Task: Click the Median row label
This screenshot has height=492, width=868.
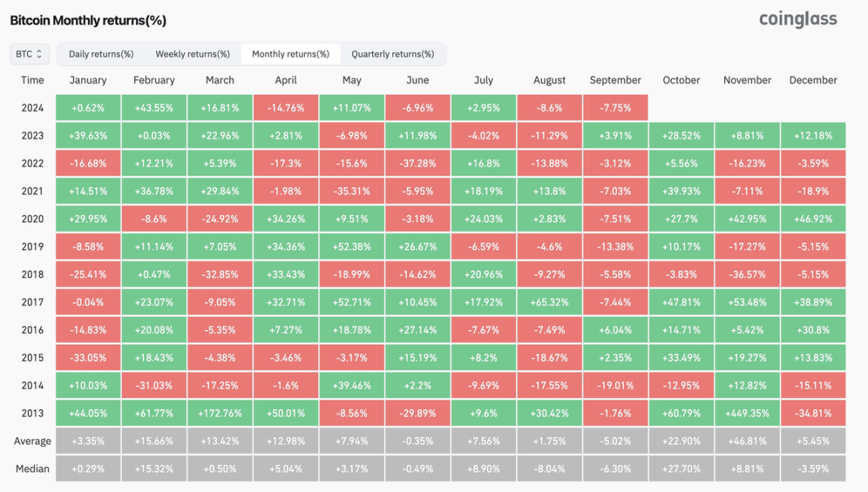Action: click(32, 469)
